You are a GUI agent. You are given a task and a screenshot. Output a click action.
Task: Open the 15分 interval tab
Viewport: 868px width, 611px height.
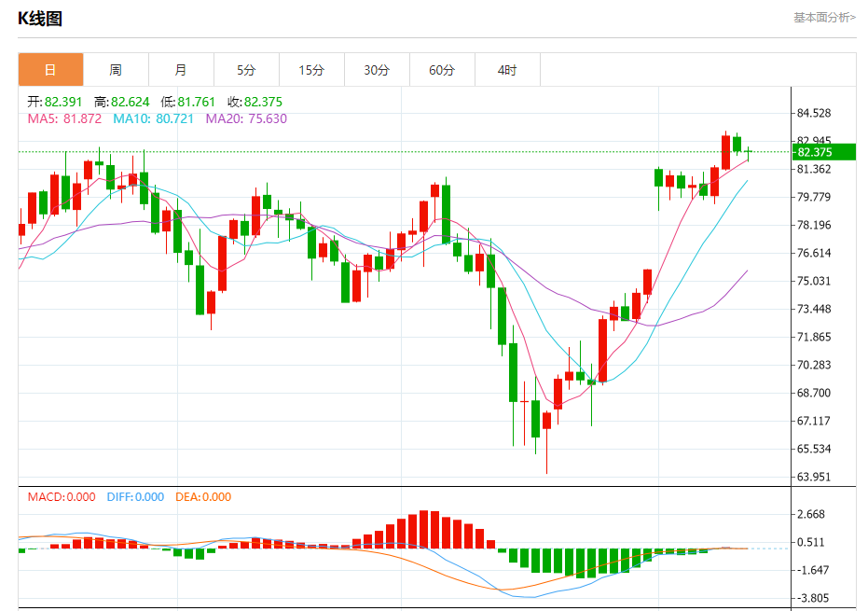point(311,70)
